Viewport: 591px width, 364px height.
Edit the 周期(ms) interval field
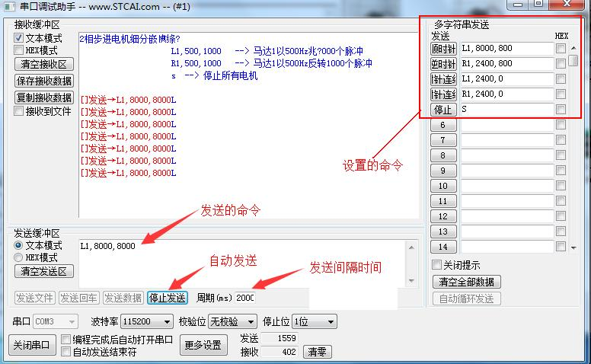pos(245,298)
